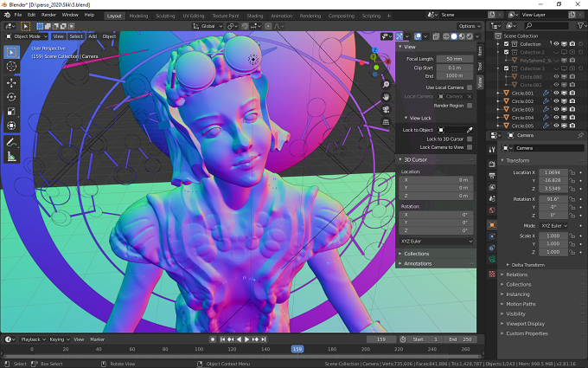Enable Use Local Camera checkbox

click(470, 87)
